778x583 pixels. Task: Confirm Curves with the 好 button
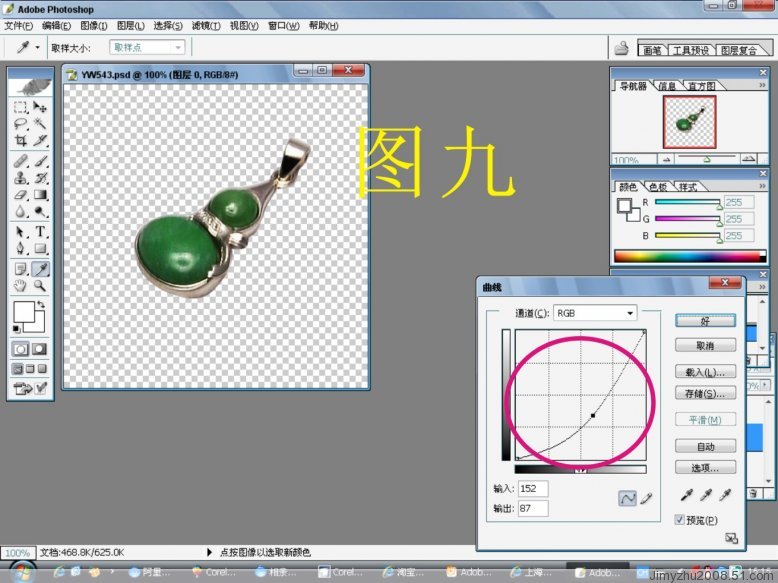coord(705,321)
